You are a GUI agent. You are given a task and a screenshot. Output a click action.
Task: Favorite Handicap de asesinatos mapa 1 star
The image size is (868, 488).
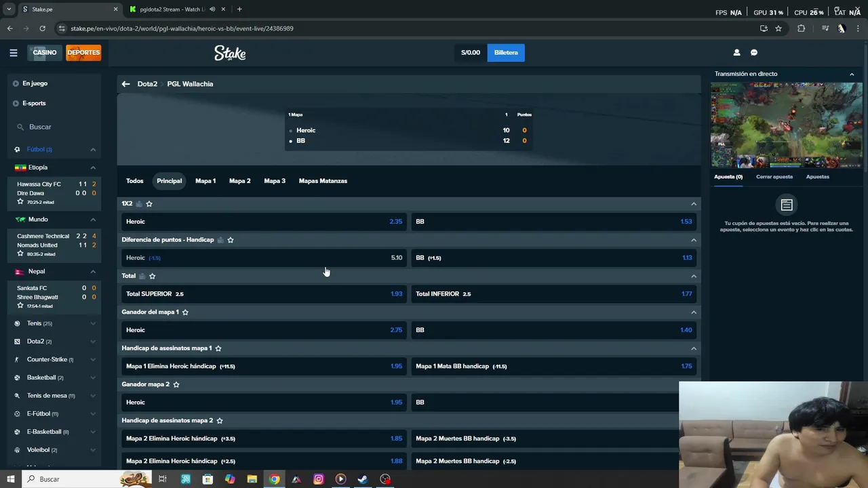coord(218,348)
